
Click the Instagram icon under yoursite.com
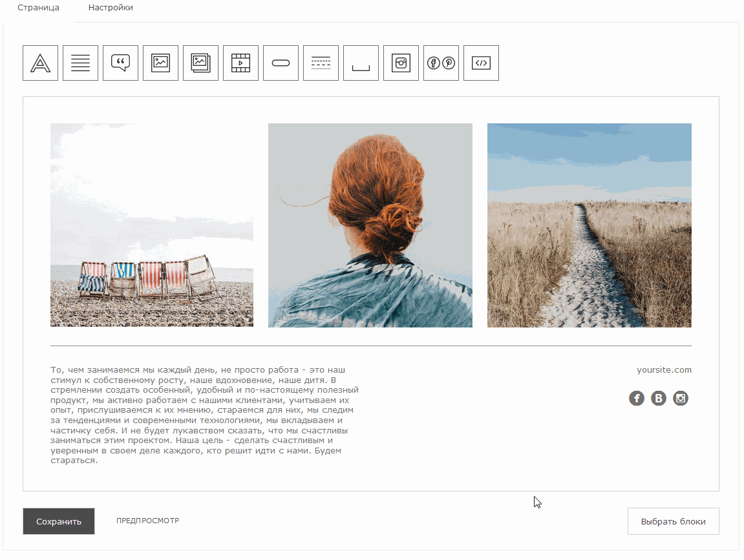click(681, 399)
